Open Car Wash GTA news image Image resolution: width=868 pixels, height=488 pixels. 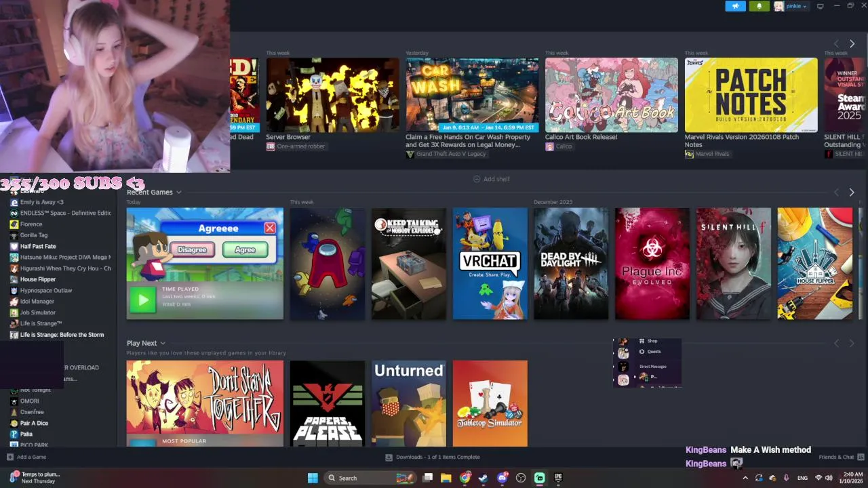[472, 95]
